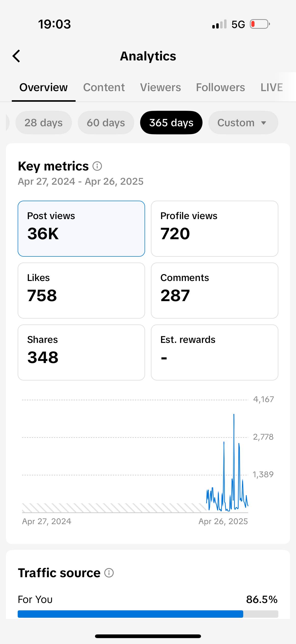Open the LIVE tab

pyautogui.click(x=271, y=87)
